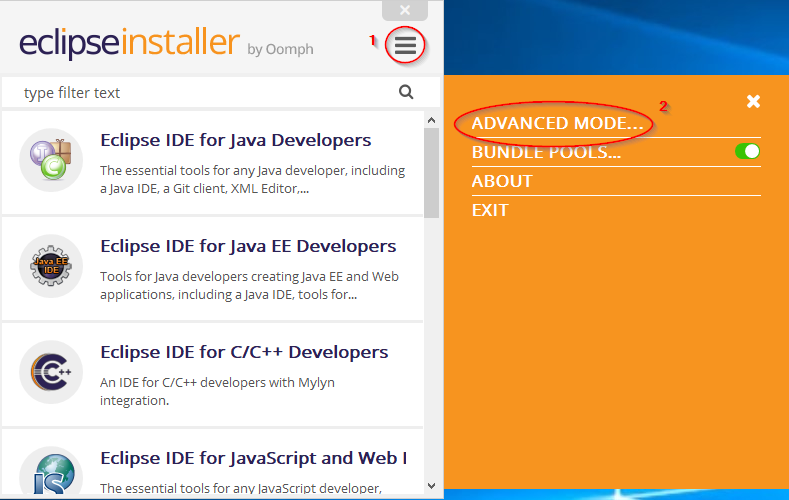The image size is (789, 500).
Task: Select the Java Developers package icon
Action: [50, 160]
